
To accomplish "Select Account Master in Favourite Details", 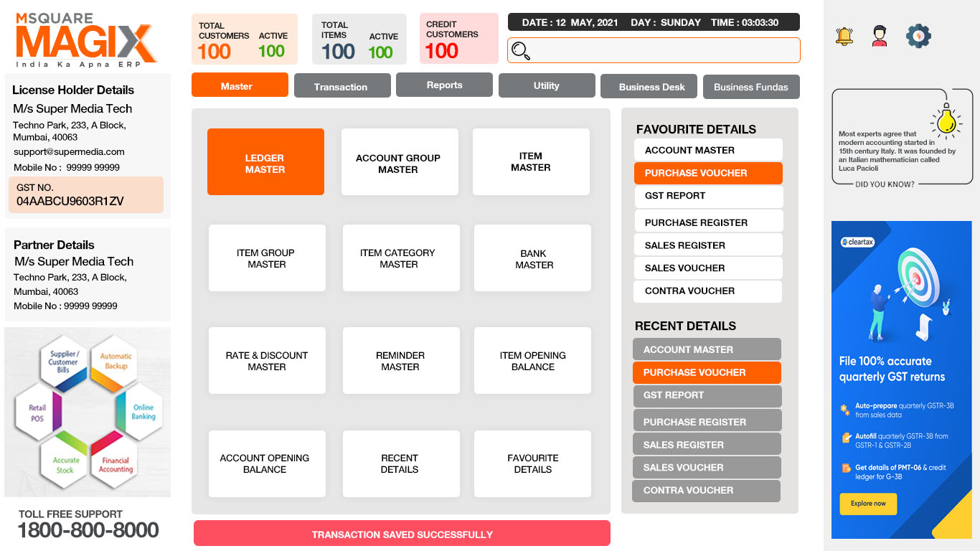I will [708, 150].
